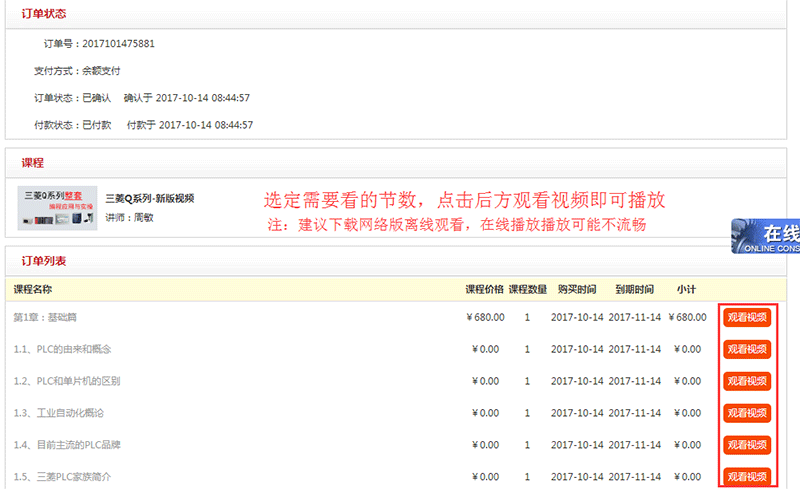Click 观看视频 for 1.4 目前主流的PLC品牌

point(746,445)
